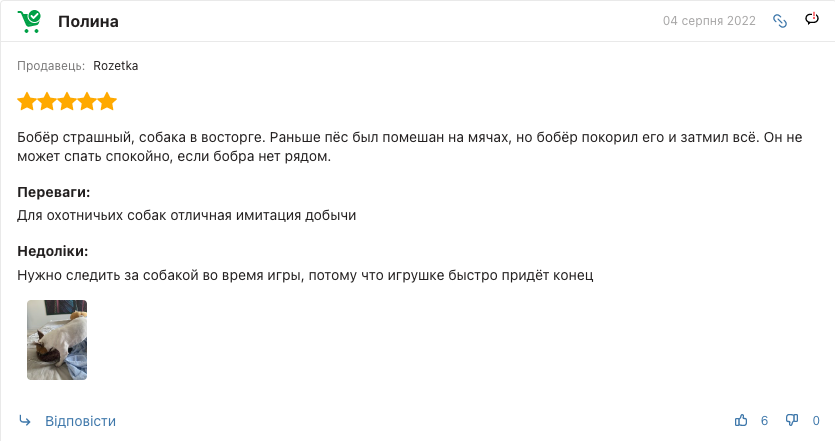Click the Продавець label
Image resolution: width=835 pixels, height=441 pixels.
[x=51, y=66]
